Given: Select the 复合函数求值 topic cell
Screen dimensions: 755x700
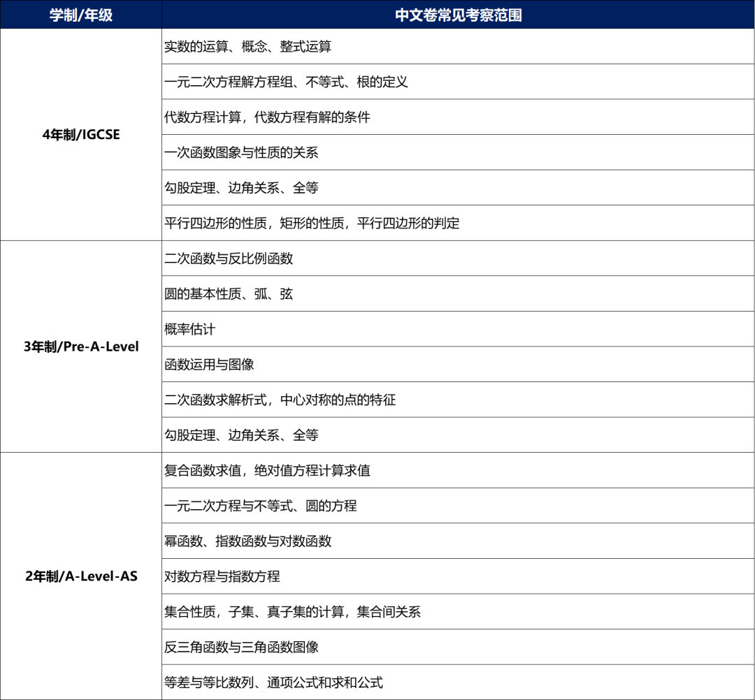Looking at the screenshot, I should pos(267,470).
